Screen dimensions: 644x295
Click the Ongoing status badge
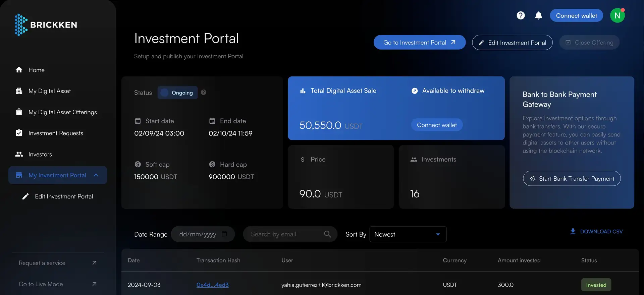pyautogui.click(x=177, y=93)
